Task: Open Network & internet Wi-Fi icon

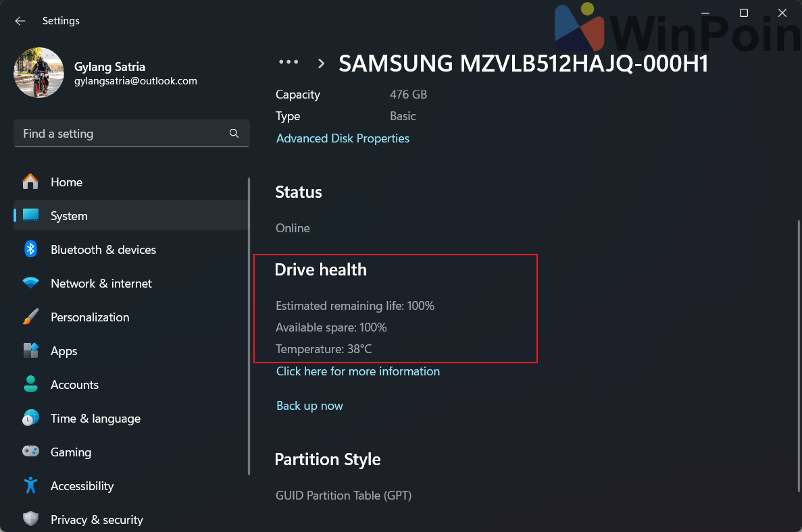Action: click(x=30, y=284)
